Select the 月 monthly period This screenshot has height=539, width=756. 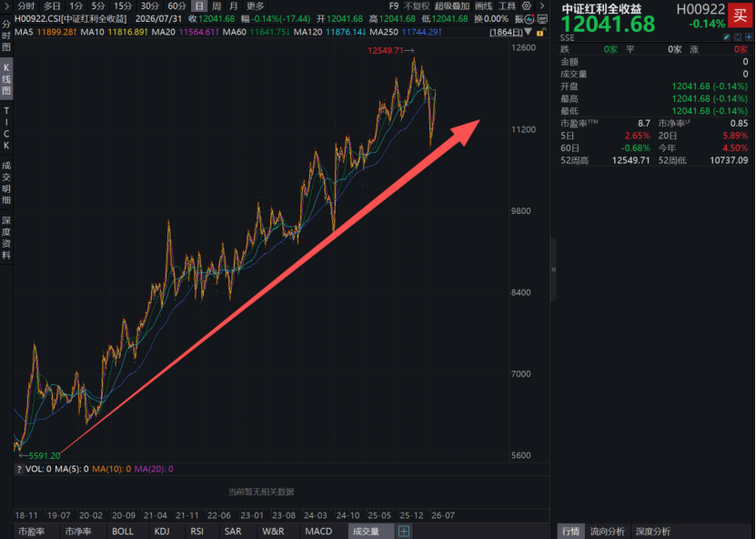click(x=234, y=5)
